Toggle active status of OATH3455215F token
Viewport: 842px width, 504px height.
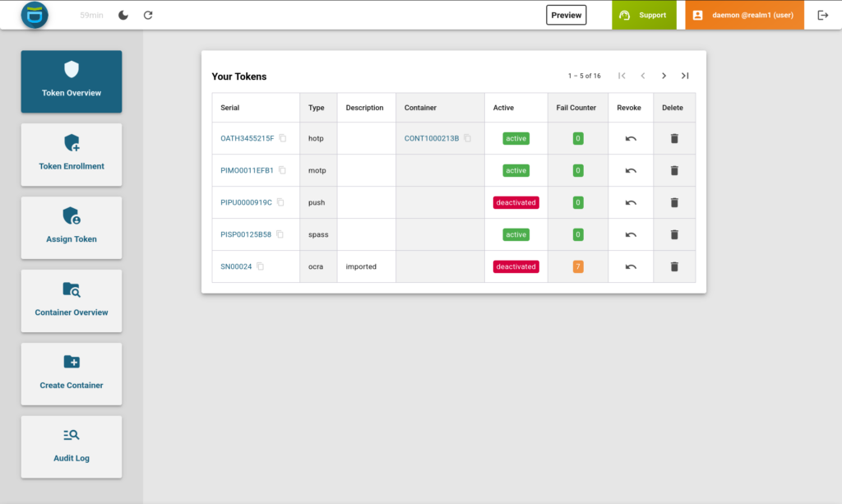point(516,138)
